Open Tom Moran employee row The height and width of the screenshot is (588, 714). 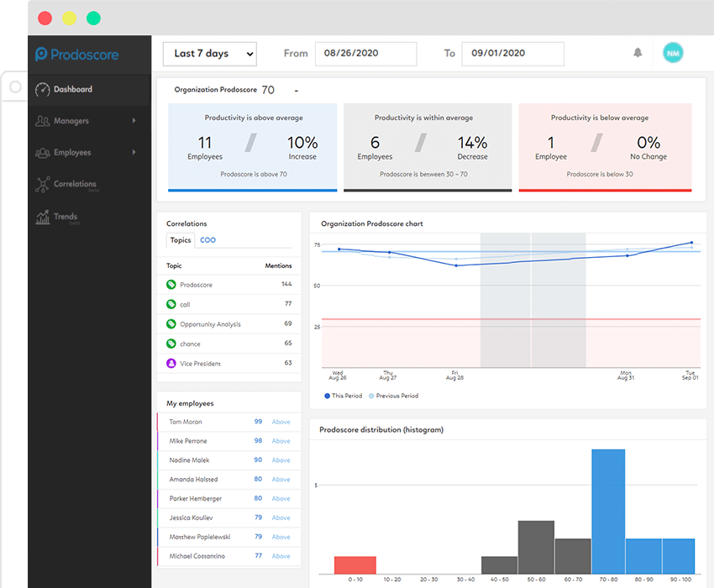(x=229, y=422)
